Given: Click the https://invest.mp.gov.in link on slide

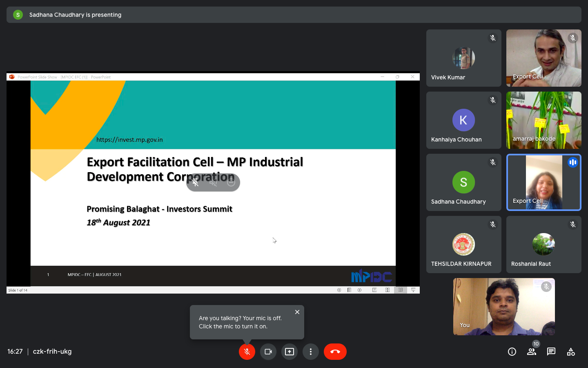Looking at the screenshot, I should click(x=129, y=140).
